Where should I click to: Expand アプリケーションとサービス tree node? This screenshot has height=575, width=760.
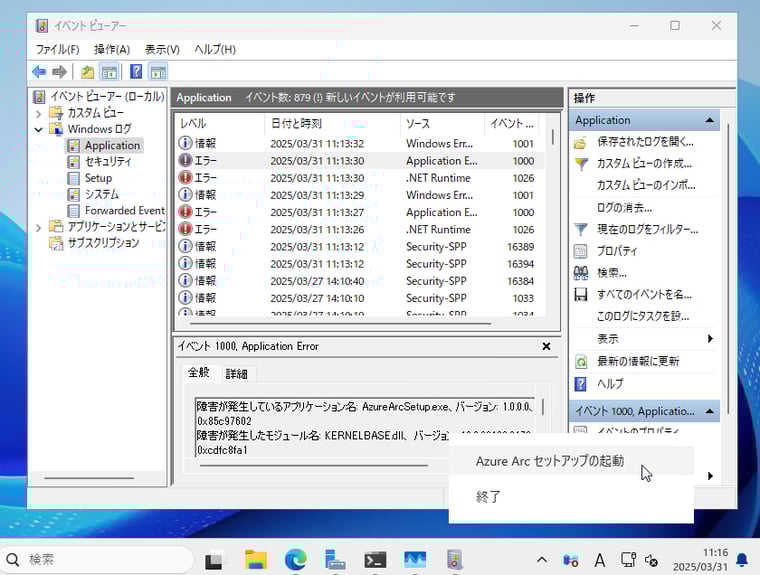coord(39,227)
